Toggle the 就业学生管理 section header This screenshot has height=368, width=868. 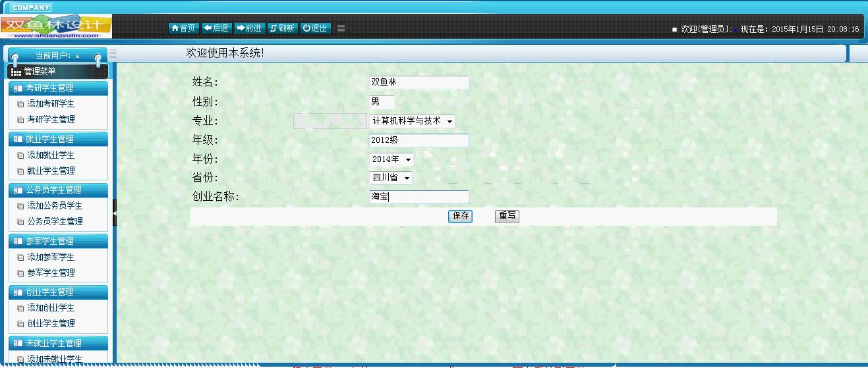coord(58,140)
